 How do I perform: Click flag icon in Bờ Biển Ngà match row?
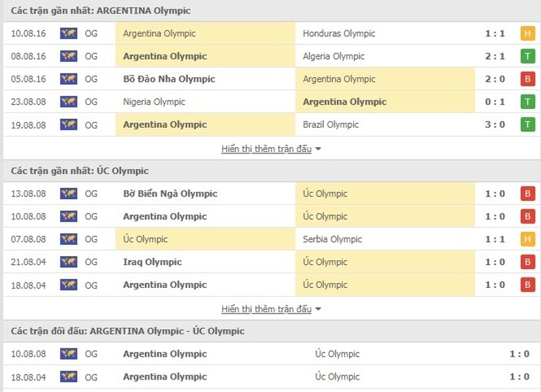(69, 194)
